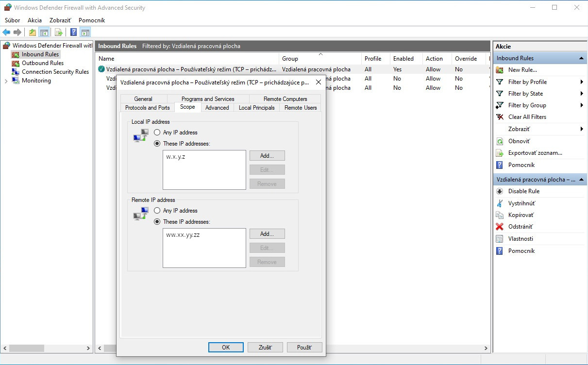Click Filter by Profile funnel icon
Image resolution: width=588 pixels, height=365 pixels.
click(x=500, y=82)
